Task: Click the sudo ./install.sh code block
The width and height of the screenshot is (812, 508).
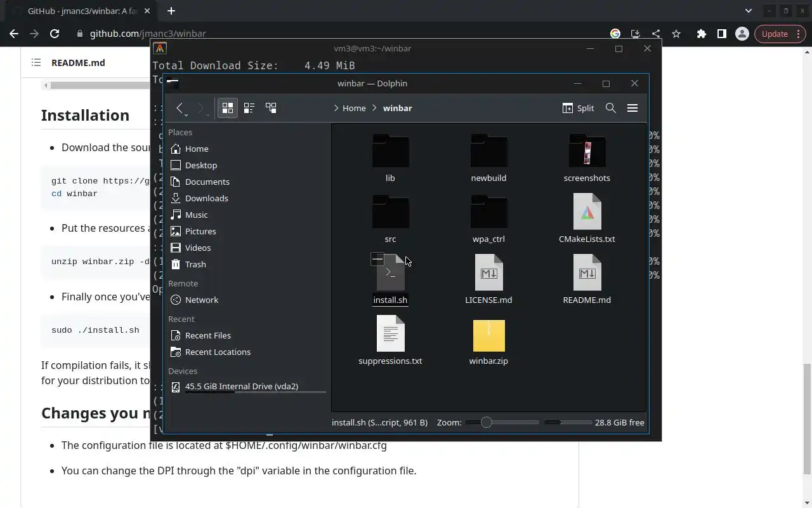Action: (x=96, y=330)
